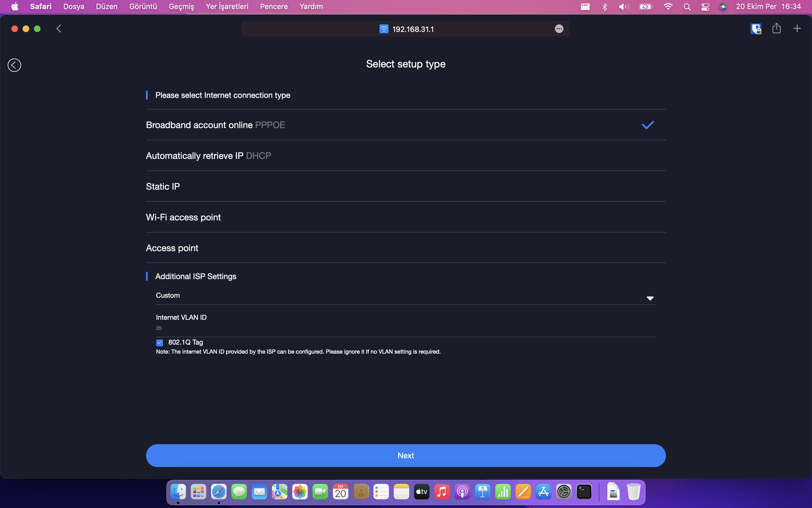Click the volume icon in menu bar

623,7
